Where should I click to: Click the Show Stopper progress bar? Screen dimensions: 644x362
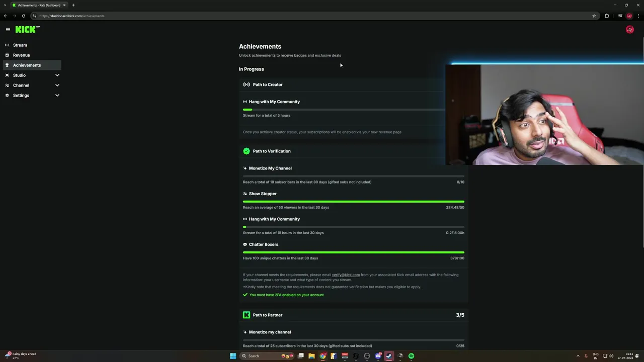pyautogui.click(x=354, y=202)
